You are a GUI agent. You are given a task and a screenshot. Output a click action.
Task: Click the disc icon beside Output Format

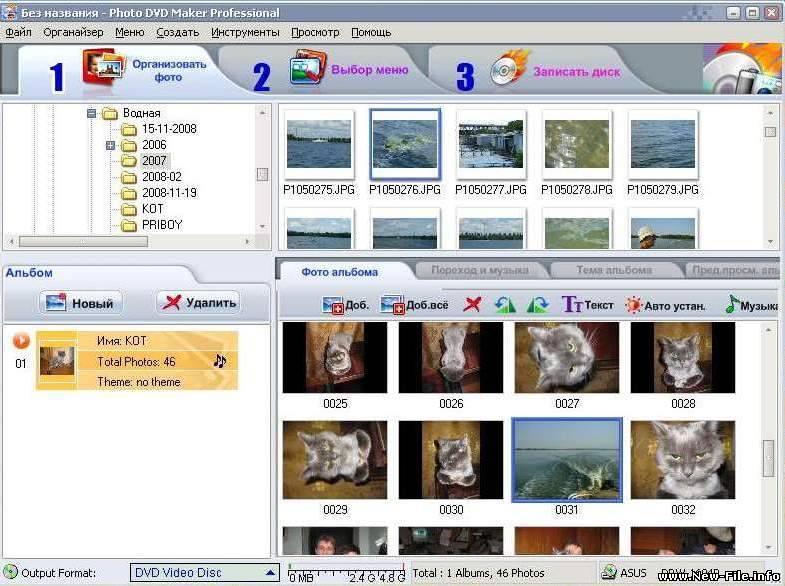click(x=10, y=572)
